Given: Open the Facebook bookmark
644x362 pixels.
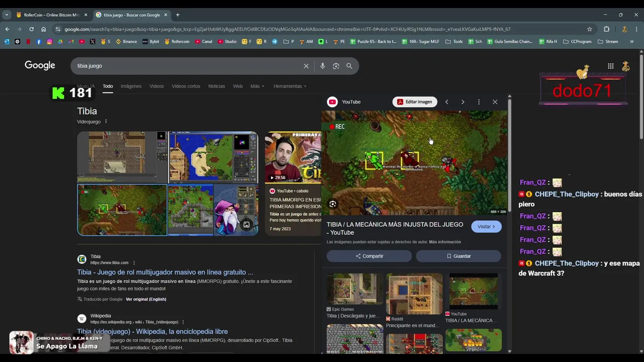Looking at the screenshot, I should [39, 42].
